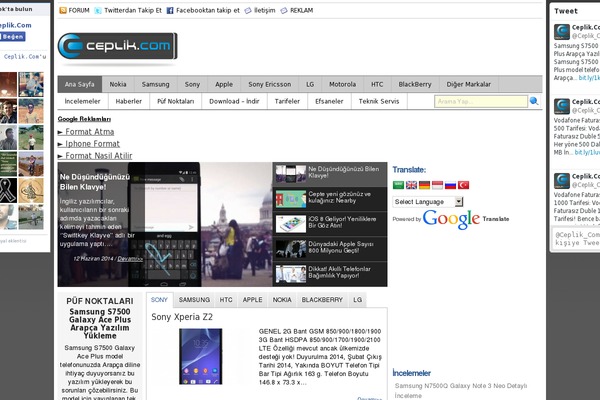Click the search magnifier icon
This screenshot has height=400, width=600.
pos(534,101)
